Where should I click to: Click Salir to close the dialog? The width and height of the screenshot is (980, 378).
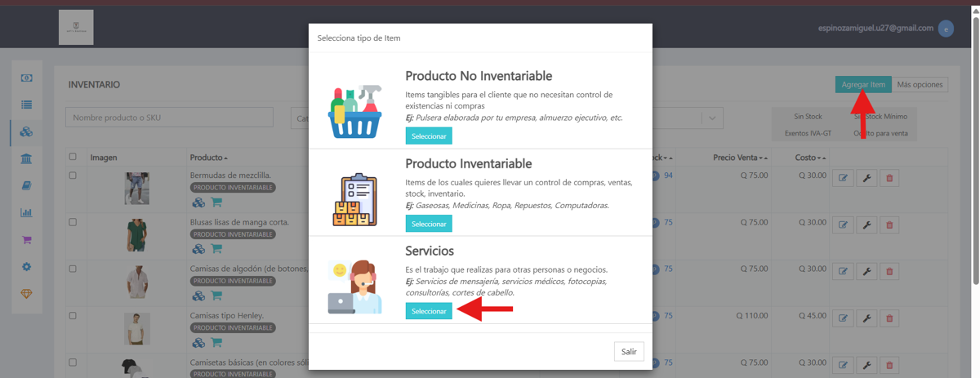click(629, 351)
